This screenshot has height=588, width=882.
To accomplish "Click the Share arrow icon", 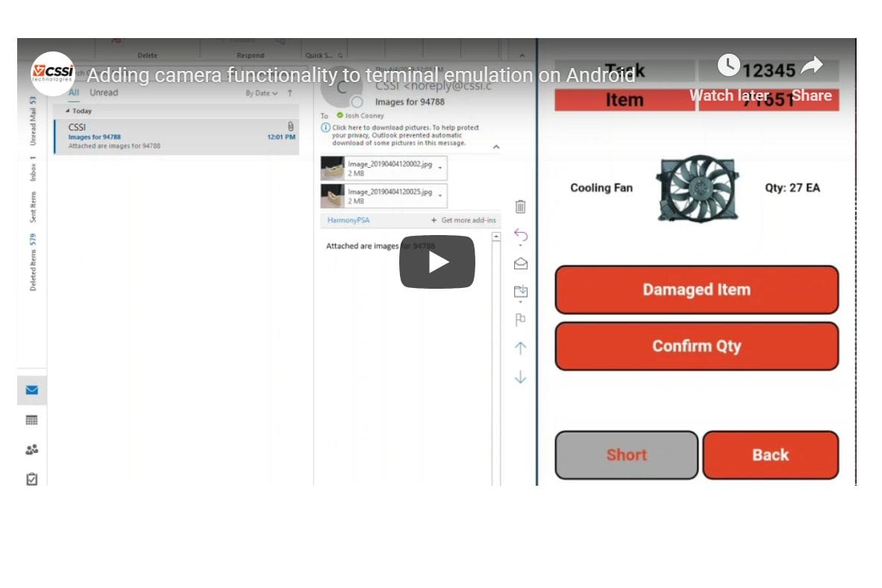I will [811, 66].
